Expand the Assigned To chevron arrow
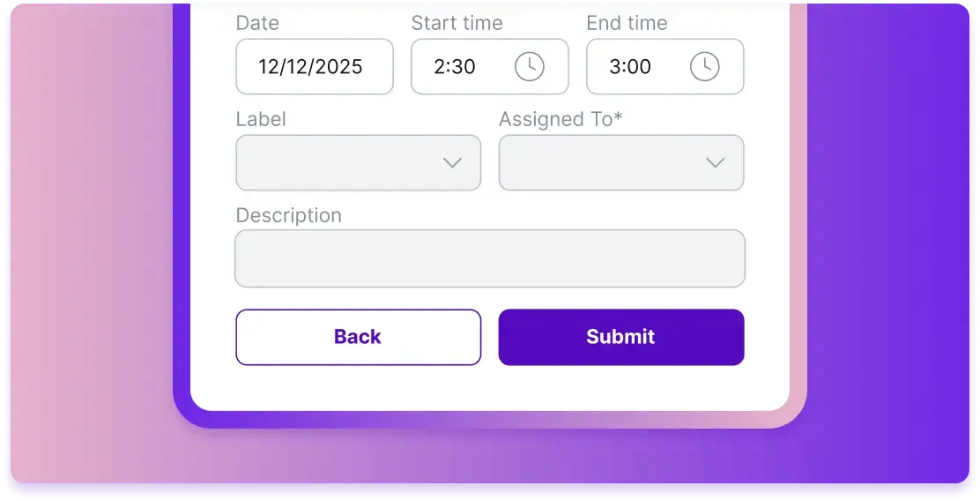Screen dimensions: 980x501 [716, 162]
